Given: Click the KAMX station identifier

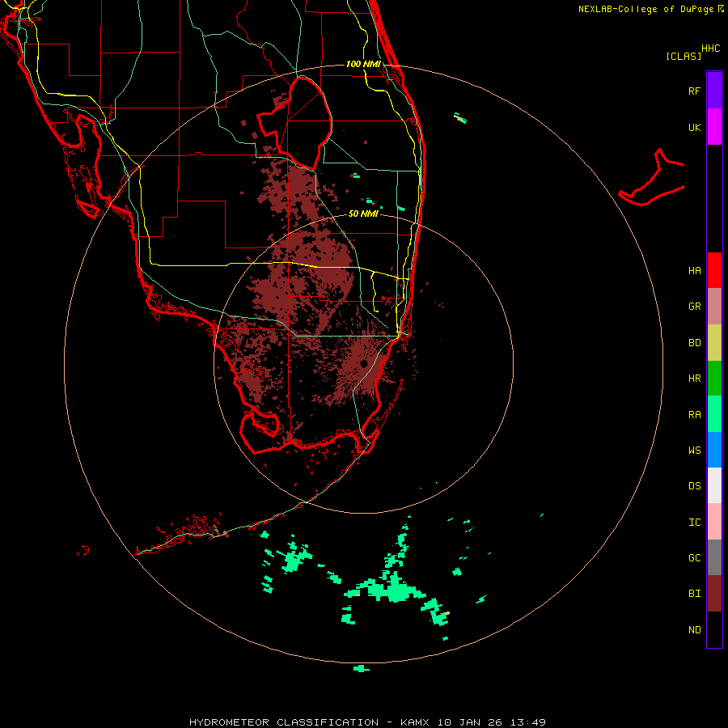Looking at the screenshot, I should 415,722.
